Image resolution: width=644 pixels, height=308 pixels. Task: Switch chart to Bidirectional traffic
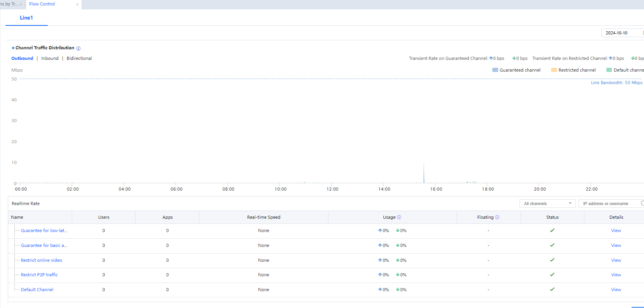[x=79, y=58]
